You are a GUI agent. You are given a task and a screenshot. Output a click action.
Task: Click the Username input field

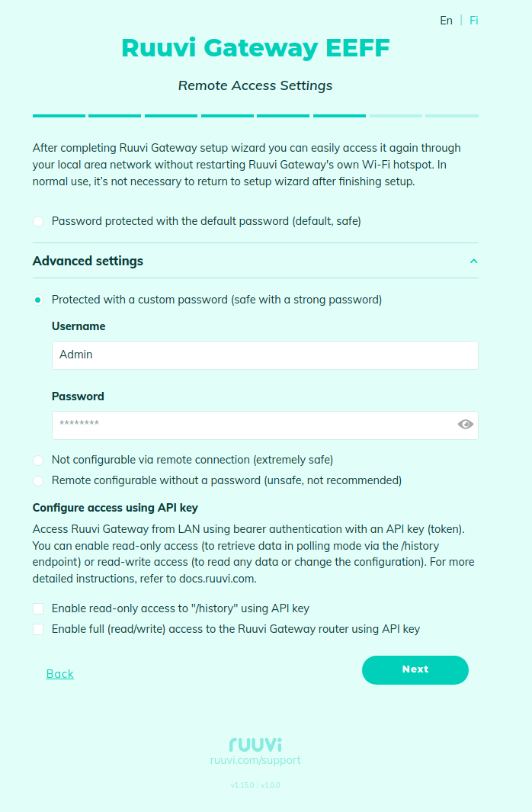pyautogui.click(x=264, y=355)
